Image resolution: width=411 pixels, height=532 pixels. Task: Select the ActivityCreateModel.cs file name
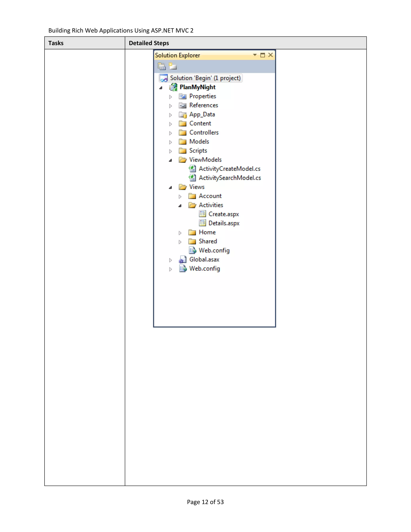point(230,169)
